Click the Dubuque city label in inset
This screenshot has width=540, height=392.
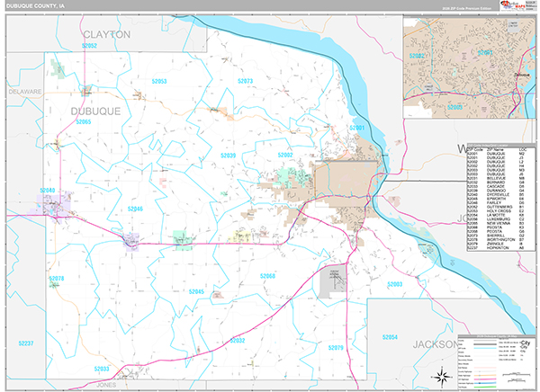(522, 75)
